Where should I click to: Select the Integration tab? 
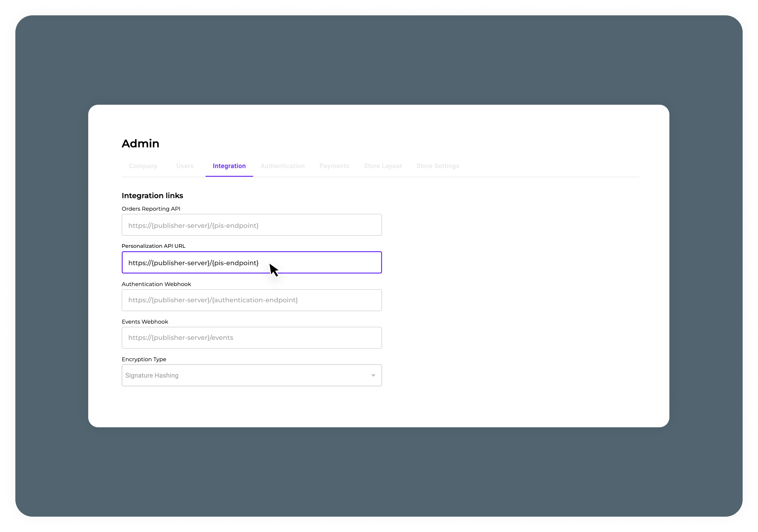click(x=229, y=166)
